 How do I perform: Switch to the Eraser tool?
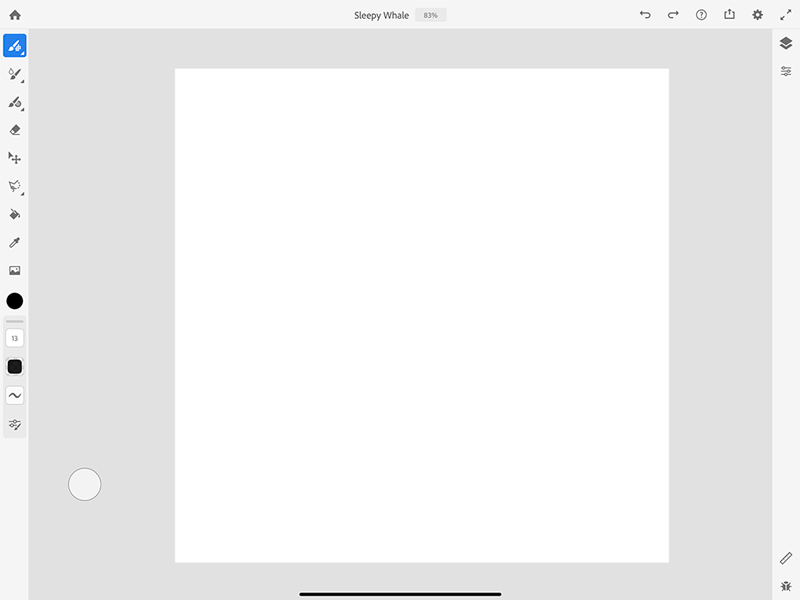(14, 130)
